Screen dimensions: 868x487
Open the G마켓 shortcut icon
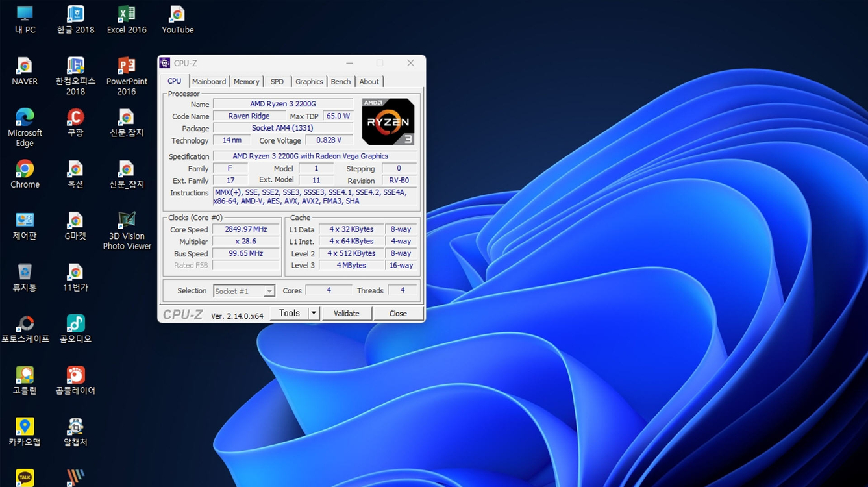click(75, 225)
